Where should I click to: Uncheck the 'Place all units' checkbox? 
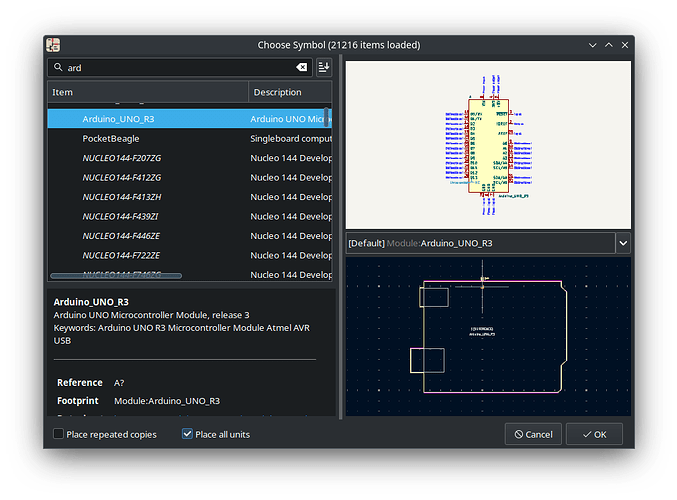point(187,434)
